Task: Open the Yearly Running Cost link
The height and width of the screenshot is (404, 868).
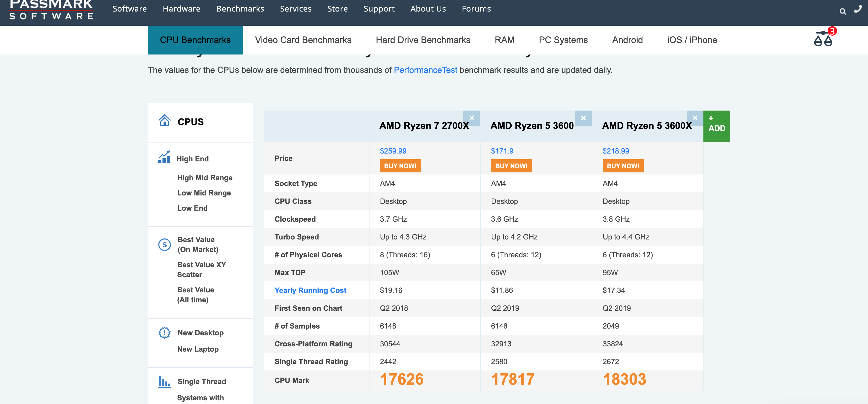Action: (x=310, y=290)
